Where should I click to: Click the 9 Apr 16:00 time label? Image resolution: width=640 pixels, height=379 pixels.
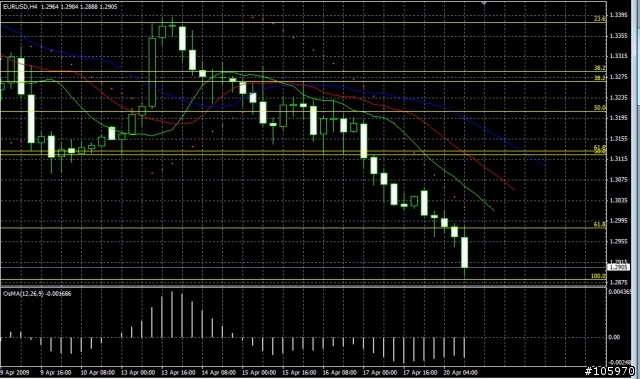[56, 372]
